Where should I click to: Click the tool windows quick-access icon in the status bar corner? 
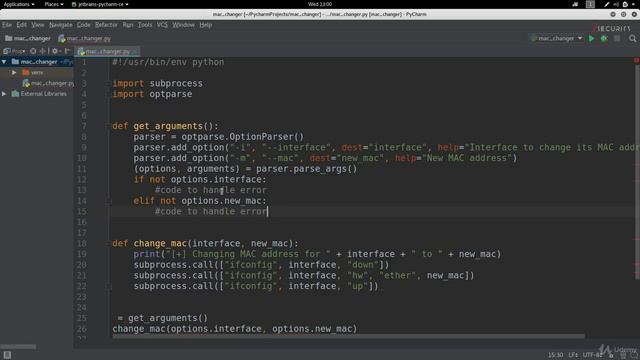point(7,355)
